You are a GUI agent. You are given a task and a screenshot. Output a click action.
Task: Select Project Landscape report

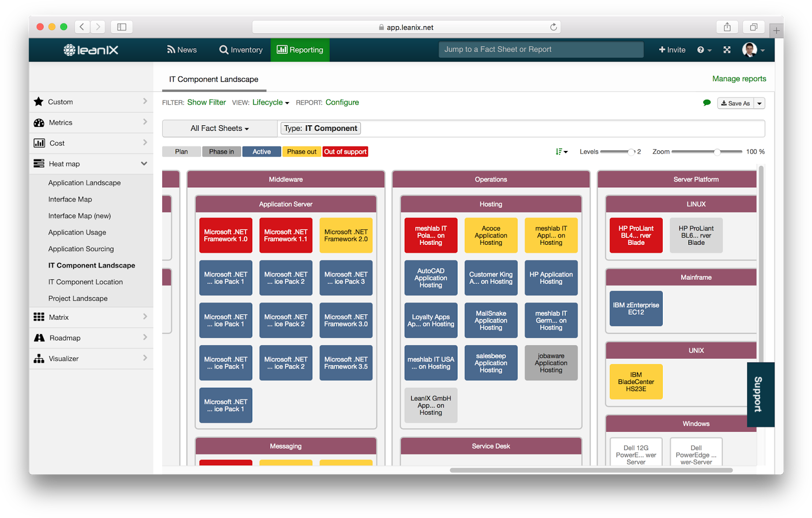pyautogui.click(x=78, y=298)
